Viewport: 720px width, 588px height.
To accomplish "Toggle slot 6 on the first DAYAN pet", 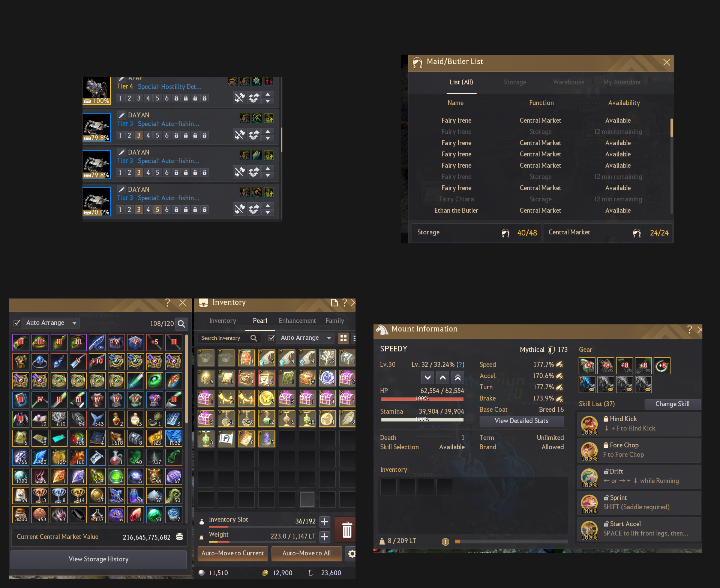I will click(167, 135).
